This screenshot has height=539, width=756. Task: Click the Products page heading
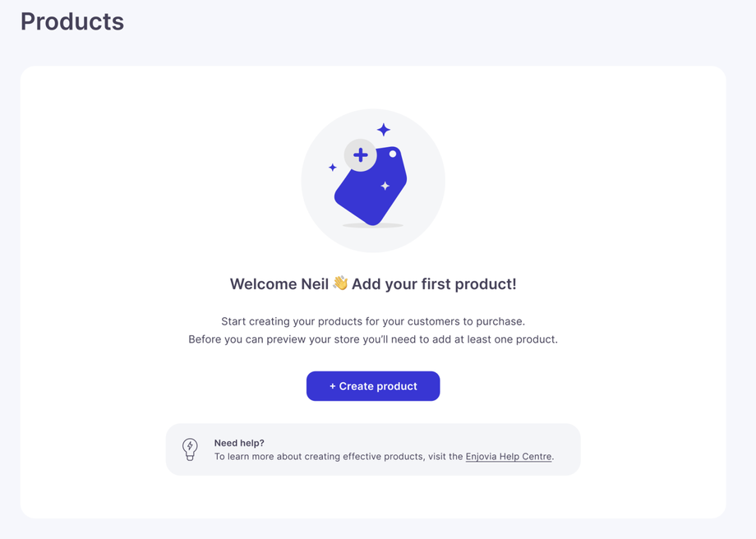pyautogui.click(x=72, y=21)
